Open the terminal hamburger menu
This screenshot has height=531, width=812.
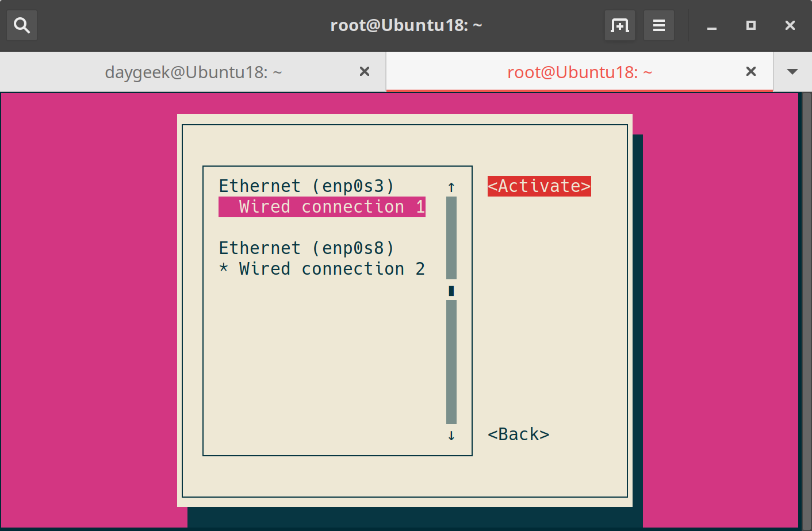pyautogui.click(x=658, y=25)
